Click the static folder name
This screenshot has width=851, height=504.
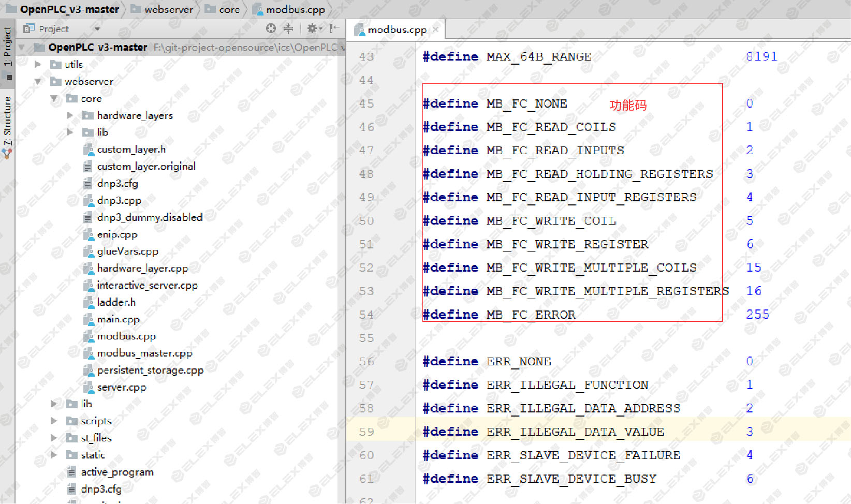[93, 455]
